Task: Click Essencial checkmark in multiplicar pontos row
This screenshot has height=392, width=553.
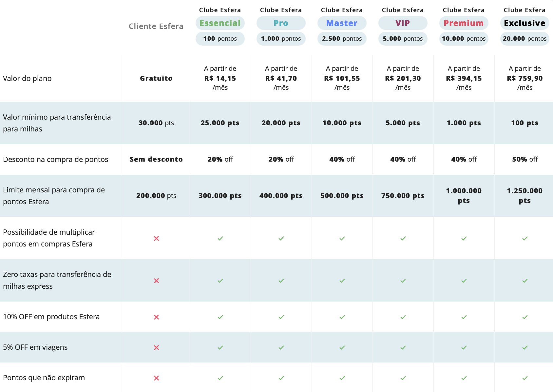Action: (220, 238)
